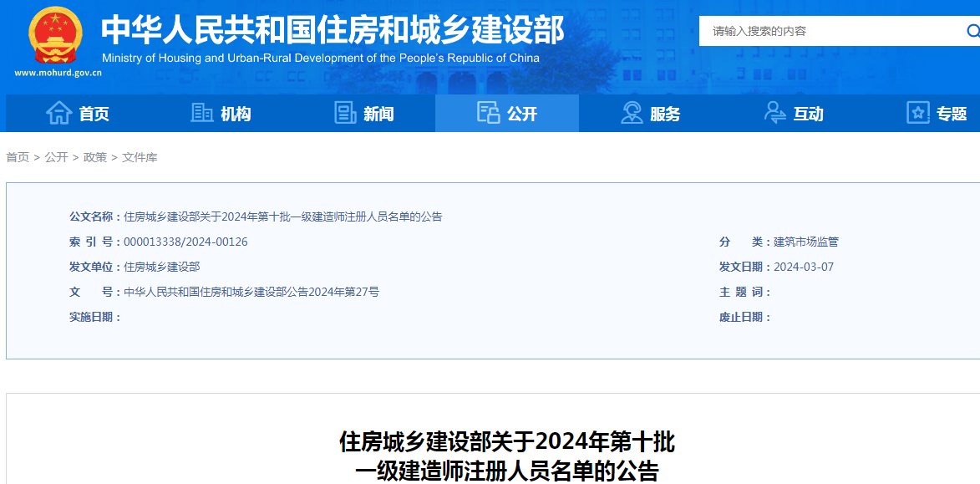Click the document title in 公文名称 row

(x=283, y=217)
